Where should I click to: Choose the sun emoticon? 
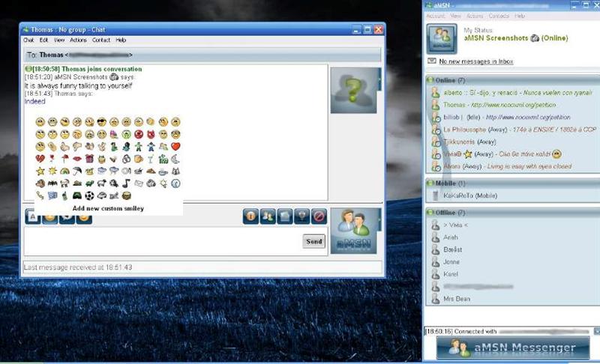click(x=52, y=171)
